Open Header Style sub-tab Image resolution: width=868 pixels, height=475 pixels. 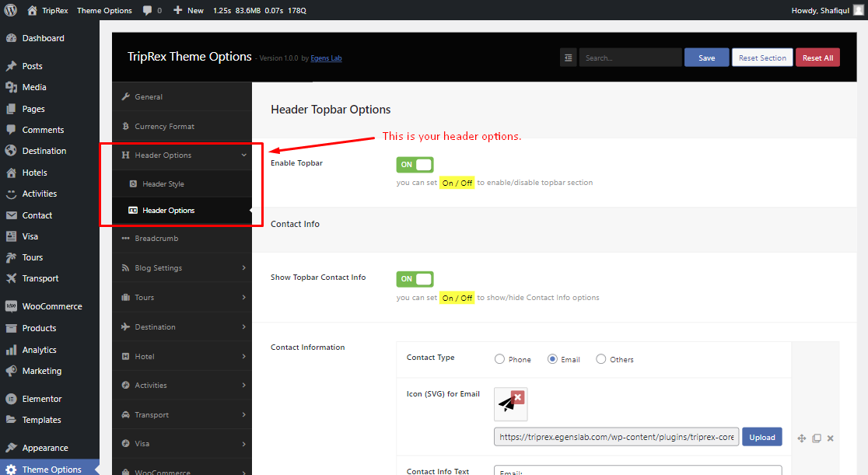click(x=181, y=183)
